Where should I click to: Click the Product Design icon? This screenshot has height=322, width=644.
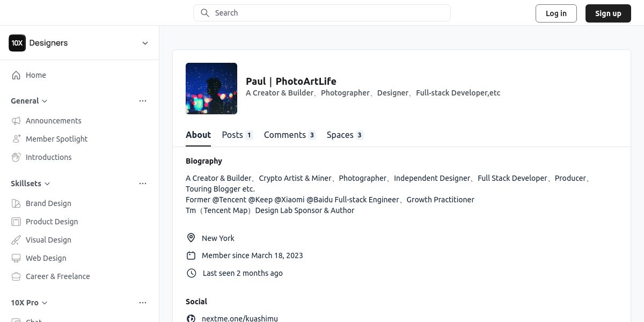[16, 222]
